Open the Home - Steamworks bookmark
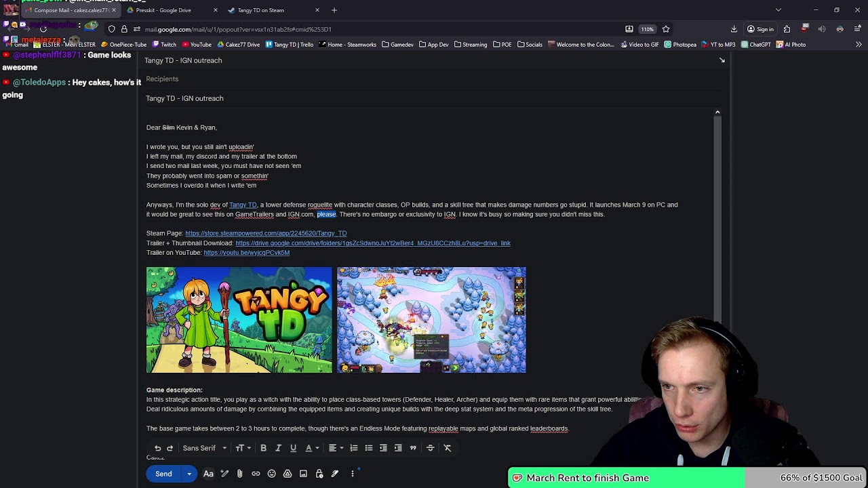Viewport: 868px width, 488px height. [347, 45]
